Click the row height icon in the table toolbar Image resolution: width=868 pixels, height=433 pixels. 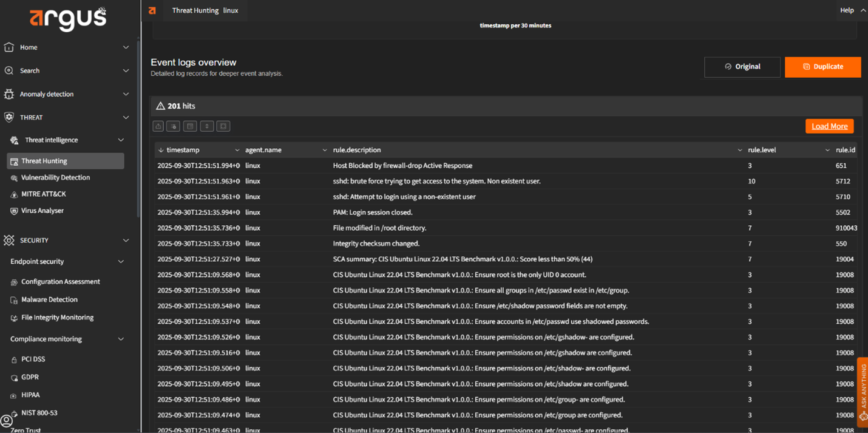(x=207, y=126)
